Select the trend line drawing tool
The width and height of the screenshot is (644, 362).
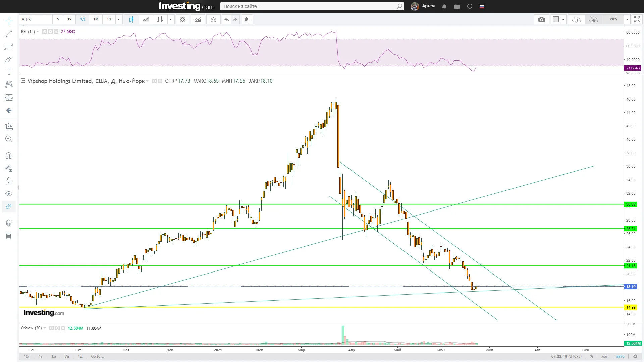click(9, 34)
